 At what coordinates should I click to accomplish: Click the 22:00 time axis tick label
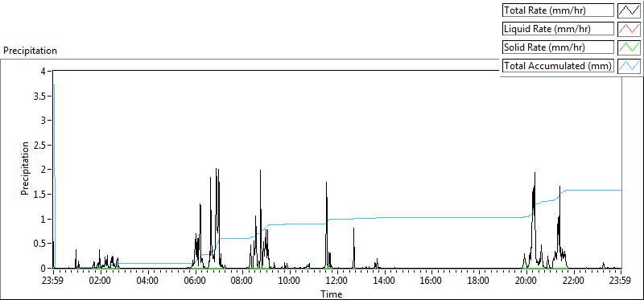tap(573, 282)
